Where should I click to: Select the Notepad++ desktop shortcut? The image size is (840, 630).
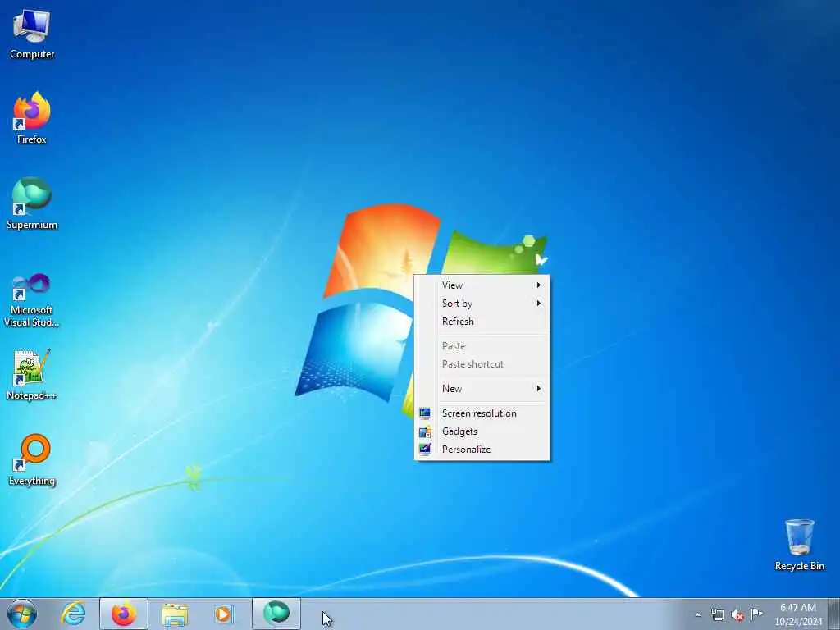click(x=32, y=375)
